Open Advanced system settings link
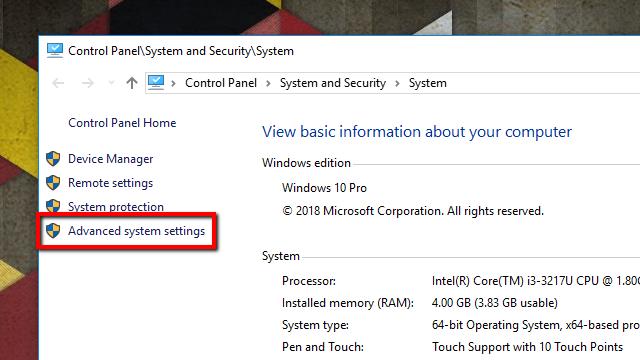This screenshot has height=360, width=640. (136, 231)
